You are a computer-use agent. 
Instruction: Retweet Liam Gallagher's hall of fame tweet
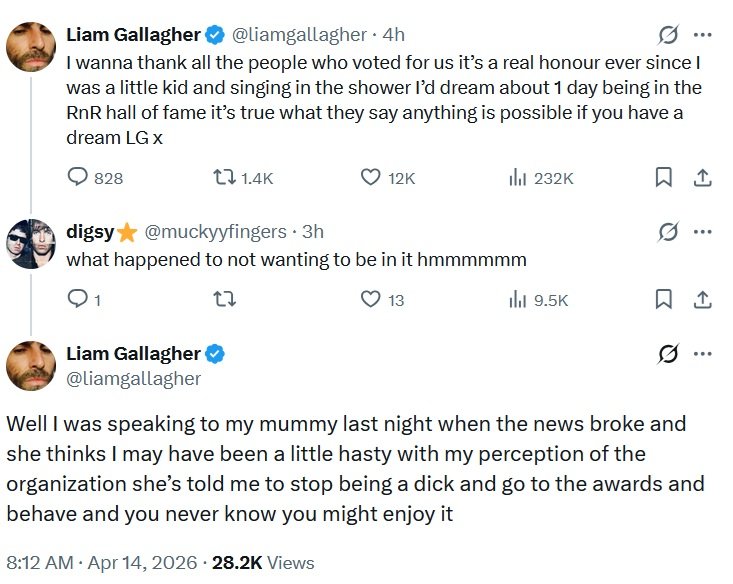[226, 177]
